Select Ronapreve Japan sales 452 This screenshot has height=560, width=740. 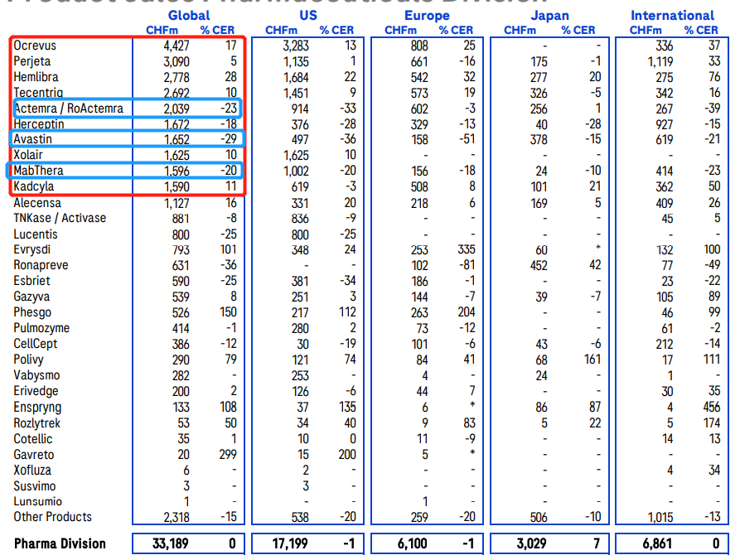[x=539, y=266]
